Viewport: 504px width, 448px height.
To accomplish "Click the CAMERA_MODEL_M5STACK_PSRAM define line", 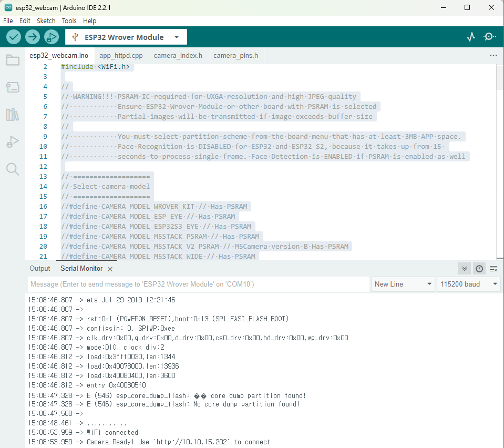I will (x=160, y=236).
